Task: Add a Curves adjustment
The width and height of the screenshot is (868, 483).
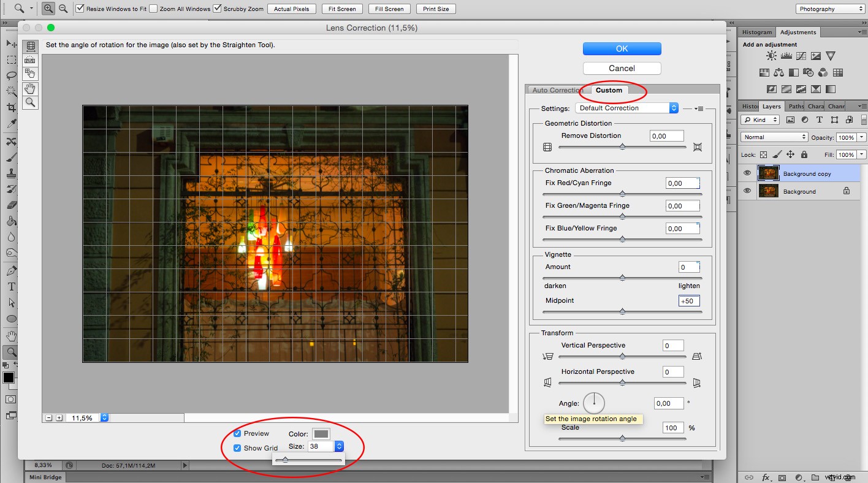Action: 801,56
